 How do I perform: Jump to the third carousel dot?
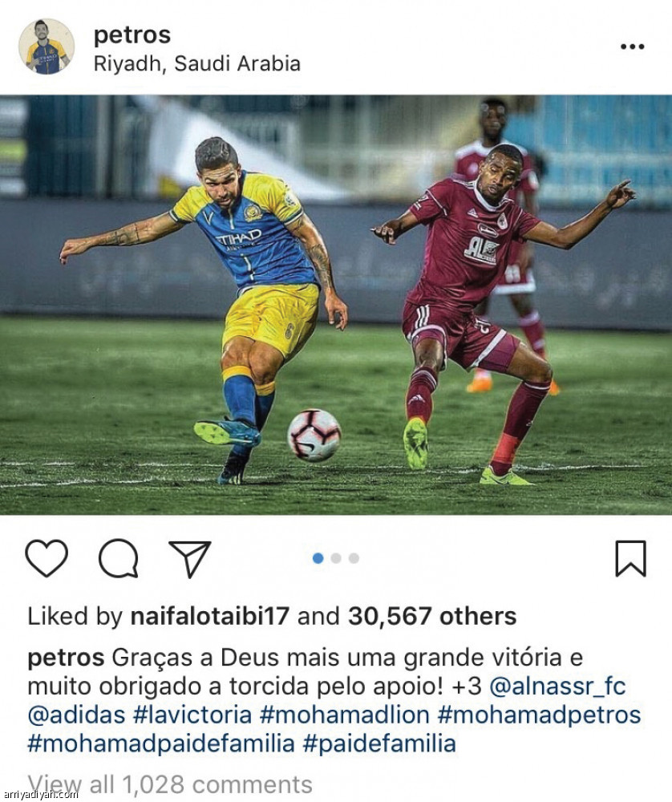pos(354,558)
